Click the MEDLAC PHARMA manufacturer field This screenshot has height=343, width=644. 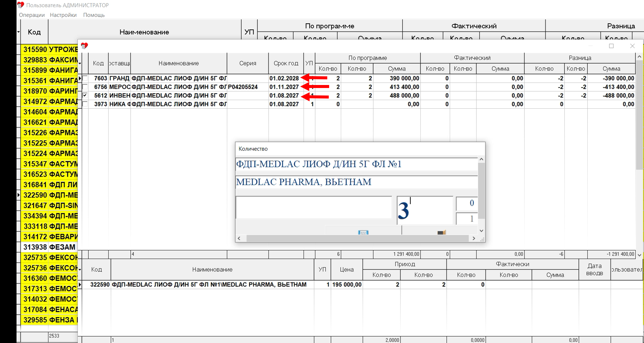(x=357, y=182)
